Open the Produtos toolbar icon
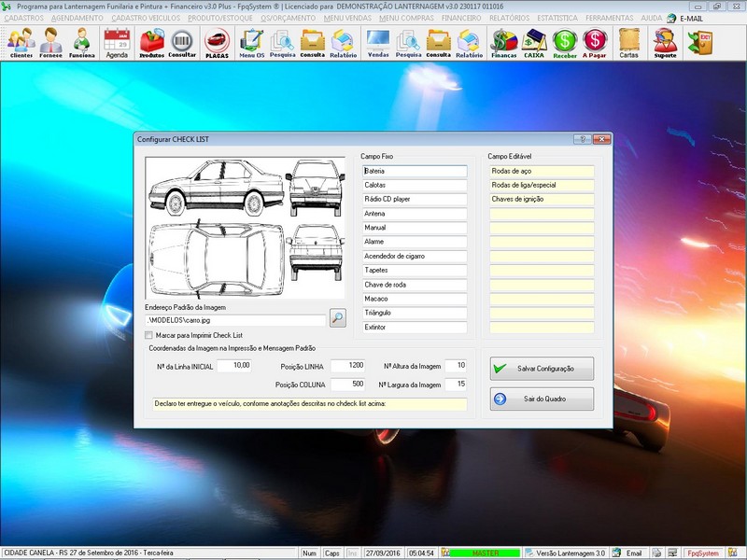Viewport: 747px width, 560px height. (151, 42)
